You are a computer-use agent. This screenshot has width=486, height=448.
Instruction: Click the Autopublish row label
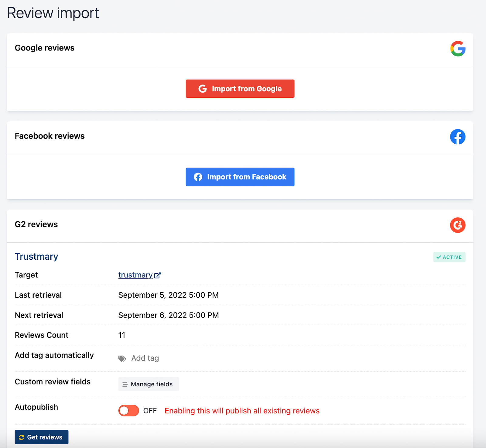pos(36,407)
